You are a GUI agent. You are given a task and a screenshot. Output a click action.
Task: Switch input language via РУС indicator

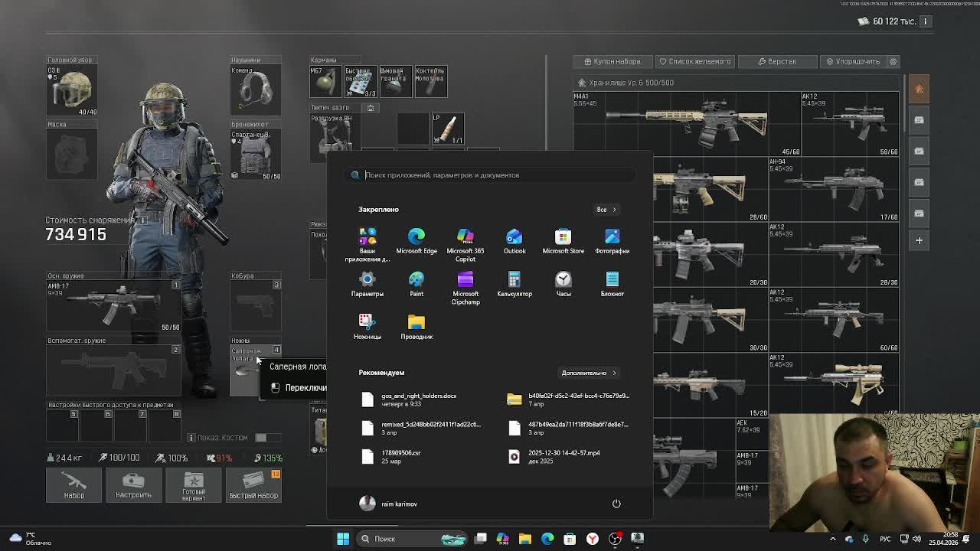885,539
